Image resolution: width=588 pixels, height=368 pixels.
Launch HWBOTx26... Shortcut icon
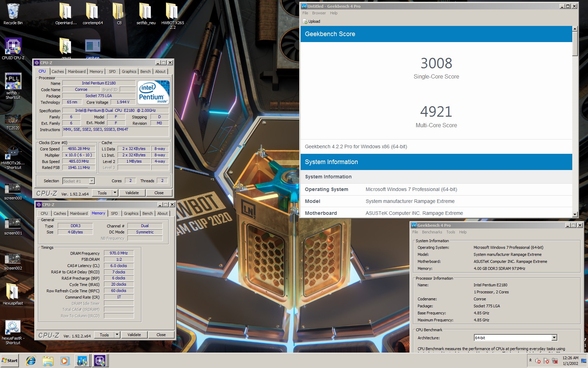(x=13, y=156)
